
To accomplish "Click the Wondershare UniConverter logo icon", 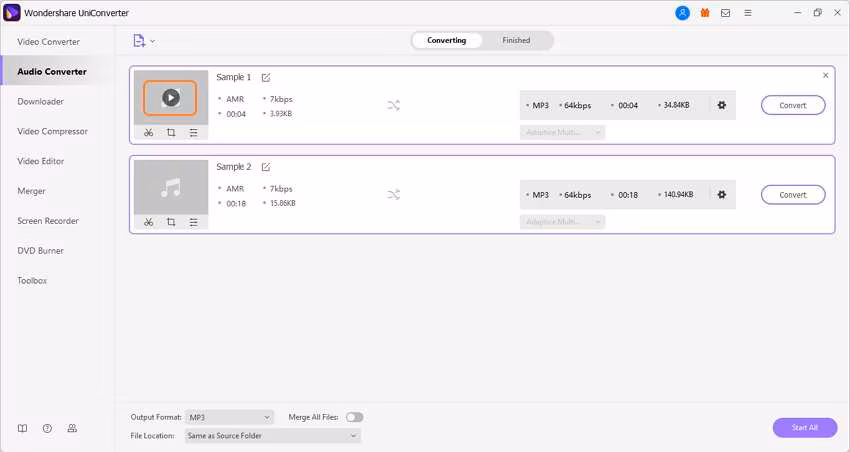I will pyautogui.click(x=11, y=12).
